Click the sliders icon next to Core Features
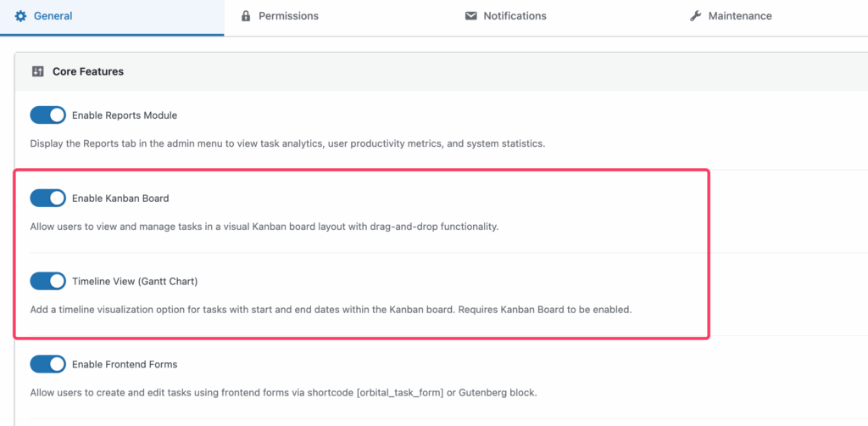Viewport: 868px width, 426px height. [x=37, y=72]
